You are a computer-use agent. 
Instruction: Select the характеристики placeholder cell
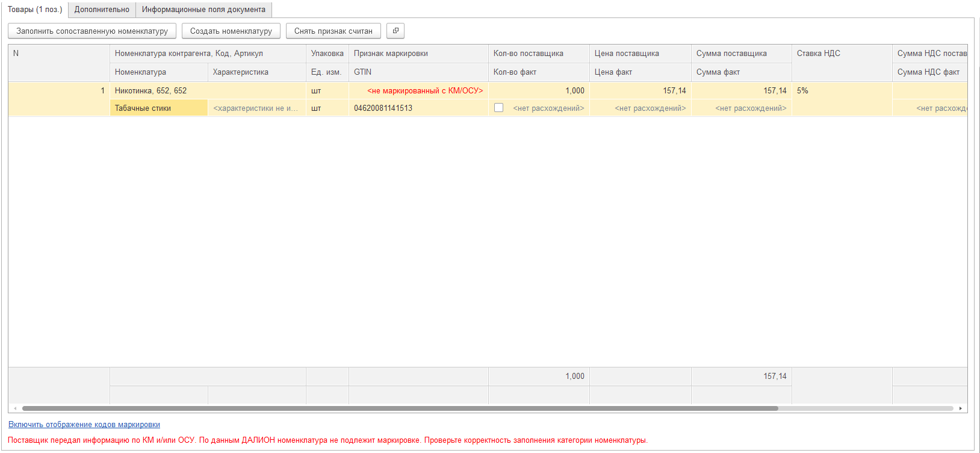[256, 108]
